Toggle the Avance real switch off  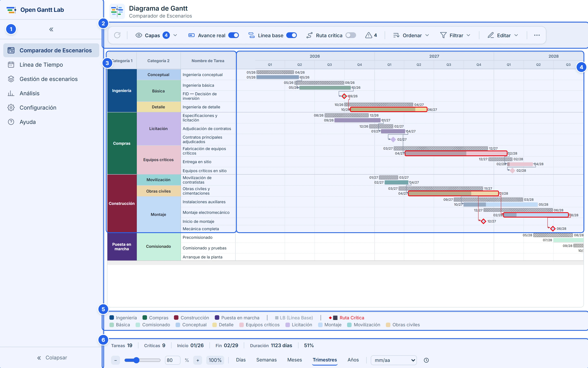point(234,35)
